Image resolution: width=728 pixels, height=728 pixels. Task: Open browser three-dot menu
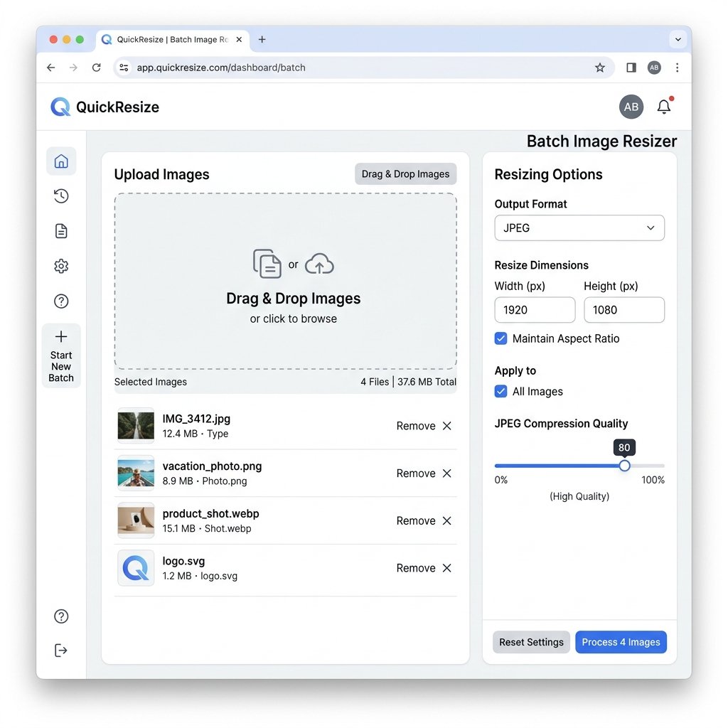[x=678, y=68]
